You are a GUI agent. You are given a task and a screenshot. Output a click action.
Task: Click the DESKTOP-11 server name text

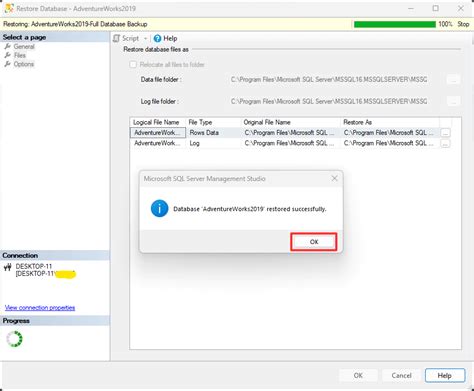point(34,266)
